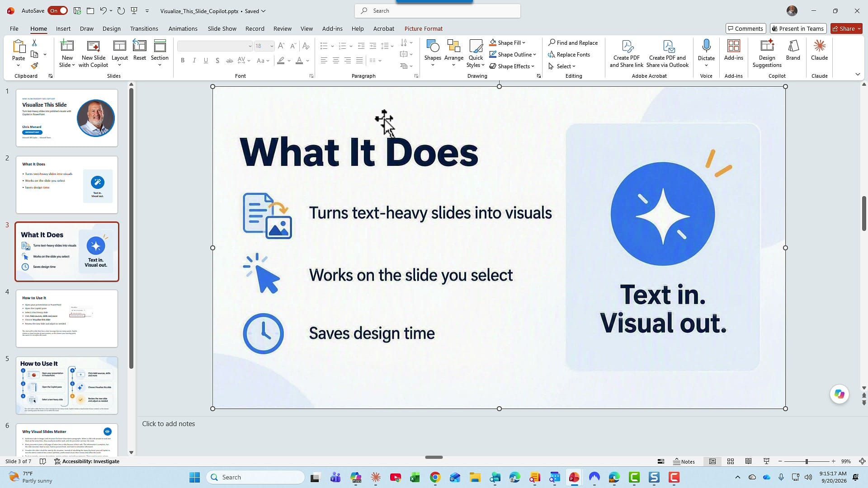This screenshot has height=488, width=868.
Task: Click the Cut scissors icon
Action: point(34,42)
